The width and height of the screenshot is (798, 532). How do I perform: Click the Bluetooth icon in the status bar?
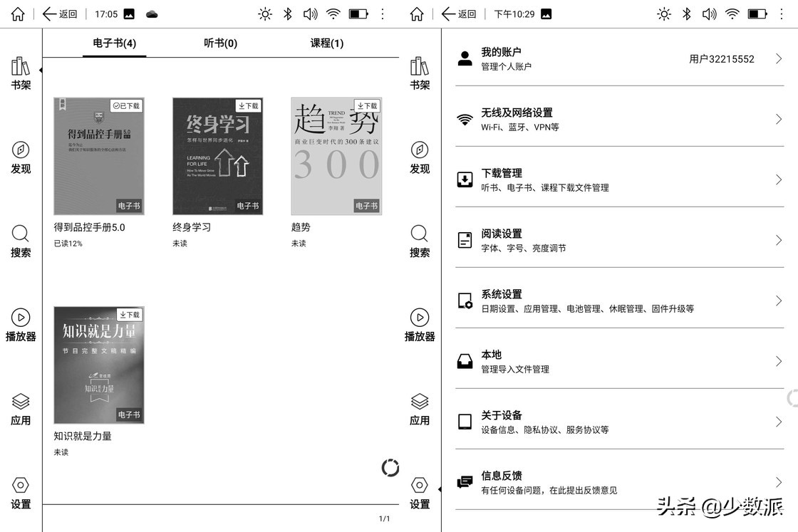pos(288,13)
